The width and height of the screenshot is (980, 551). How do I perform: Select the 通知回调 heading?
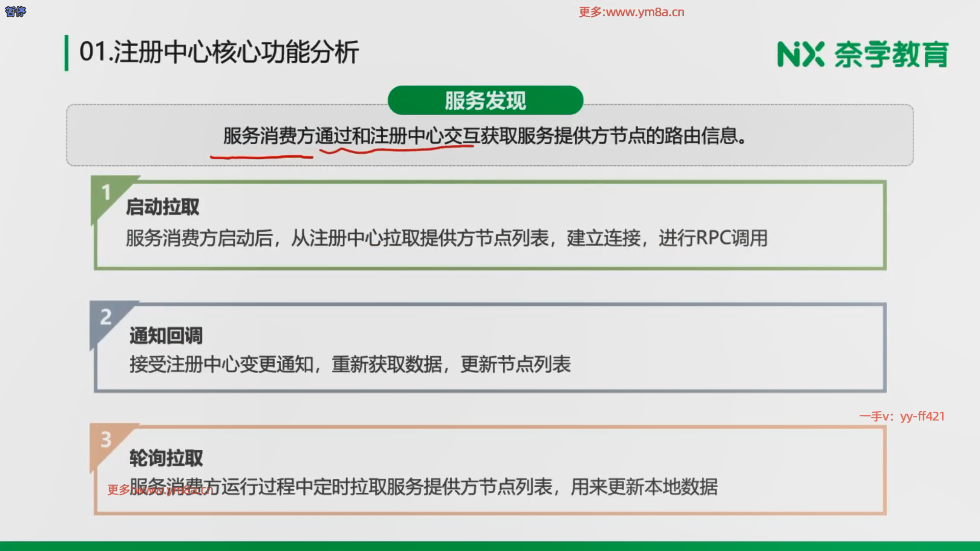pyautogui.click(x=166, y=336)
